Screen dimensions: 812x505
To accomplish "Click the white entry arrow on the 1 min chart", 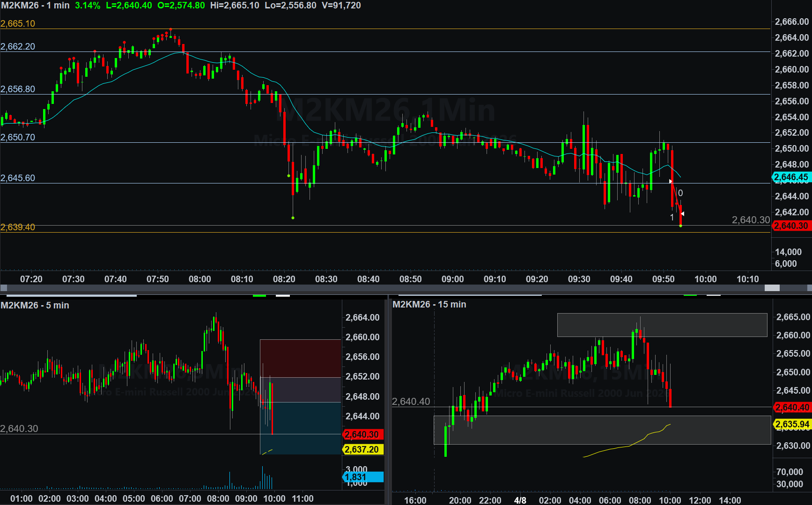I will tap(671, 181).
